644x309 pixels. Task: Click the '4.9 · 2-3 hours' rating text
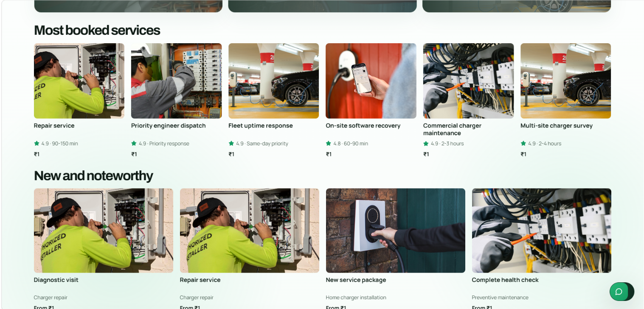coord(447,144)
